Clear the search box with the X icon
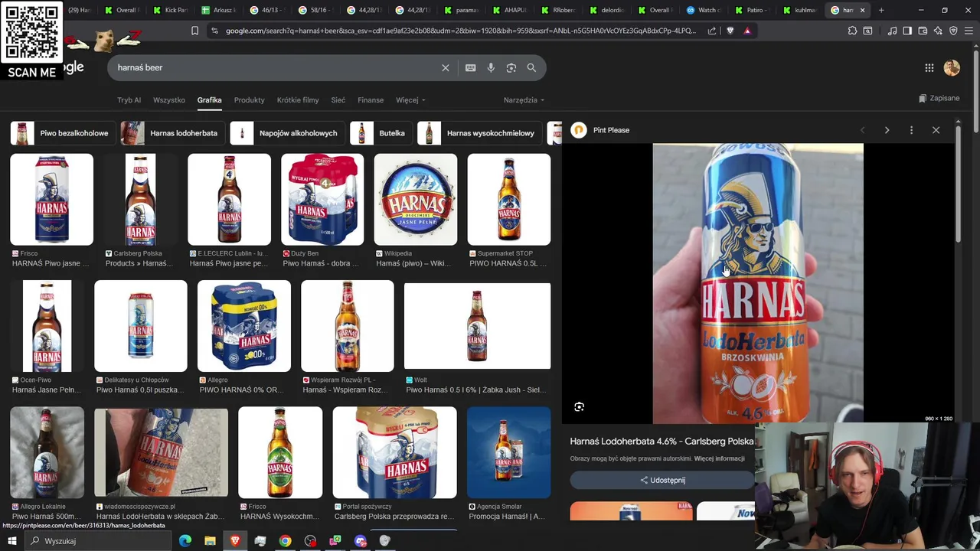The image size is (980, 551). point(445,67)
